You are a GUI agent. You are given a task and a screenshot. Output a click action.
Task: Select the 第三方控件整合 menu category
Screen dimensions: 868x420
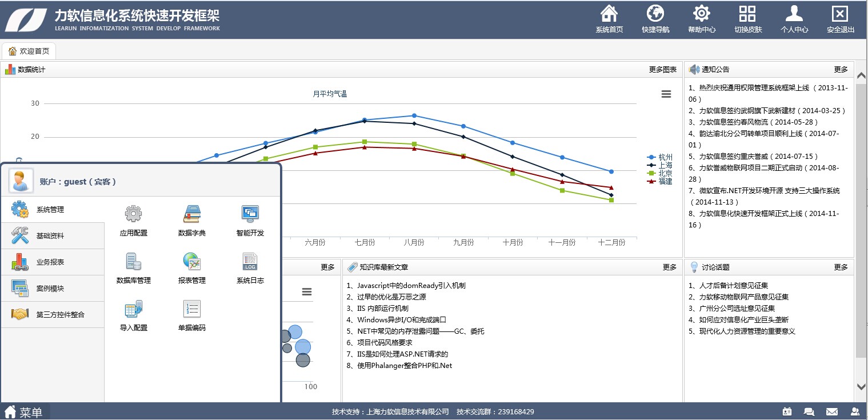[53, 315]
